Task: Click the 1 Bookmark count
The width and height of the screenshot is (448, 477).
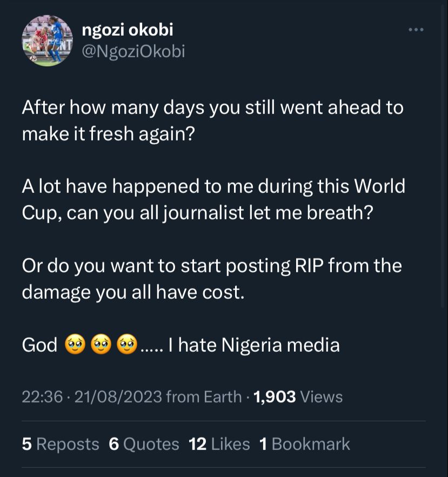Action: pyautogui.click(x=304, y=444)
